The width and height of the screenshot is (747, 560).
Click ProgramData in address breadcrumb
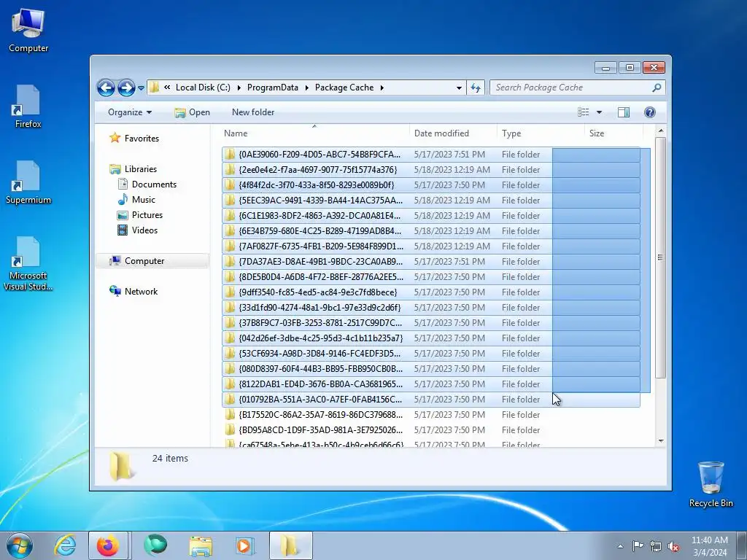tap(273, 87)
